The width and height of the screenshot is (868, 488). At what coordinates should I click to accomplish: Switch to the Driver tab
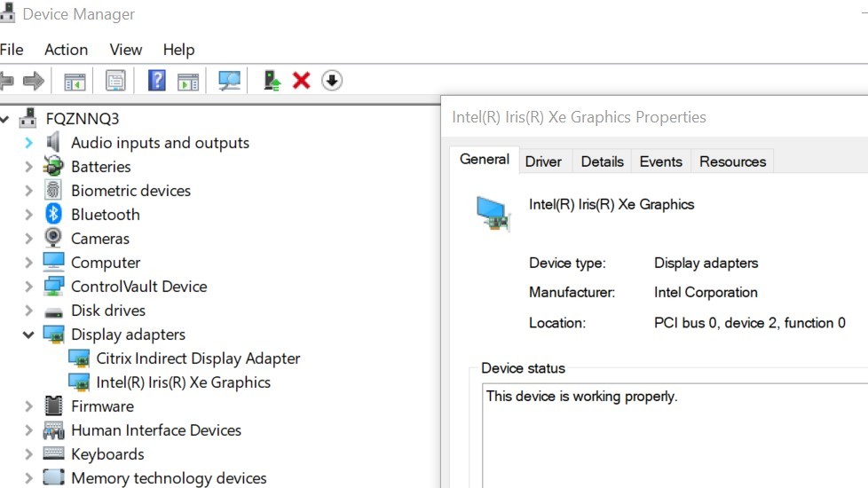pos(543,161)
